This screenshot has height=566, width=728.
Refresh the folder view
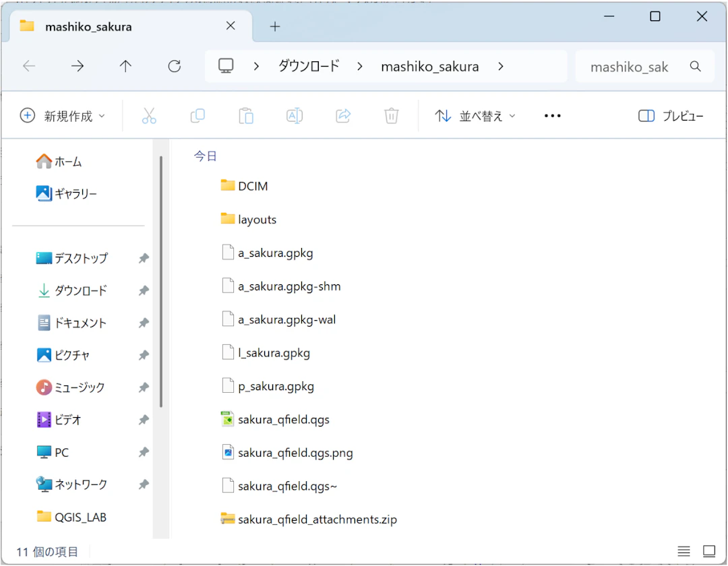pyautogui.click(x=174, y=66)
